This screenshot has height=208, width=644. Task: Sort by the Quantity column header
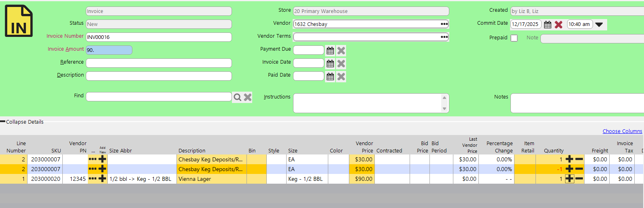[553, 151]
